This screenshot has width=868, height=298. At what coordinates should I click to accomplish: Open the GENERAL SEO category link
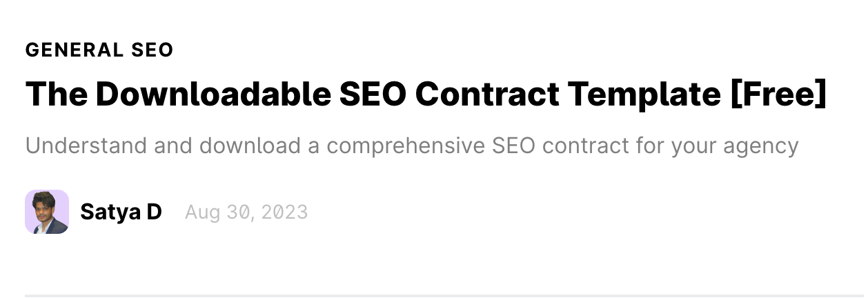[99, 50]
